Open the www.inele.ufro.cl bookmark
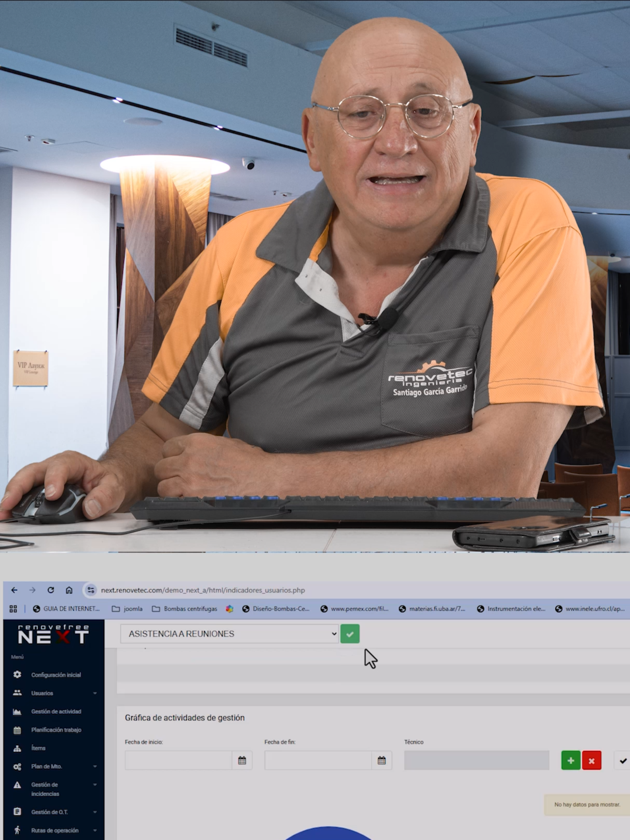 pos(590,609)
